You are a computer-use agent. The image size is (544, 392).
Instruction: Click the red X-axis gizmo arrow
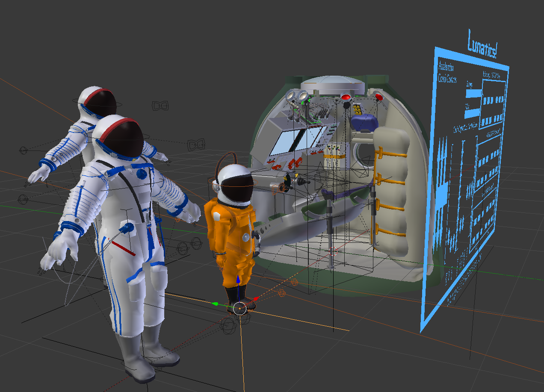coord(256,298)
